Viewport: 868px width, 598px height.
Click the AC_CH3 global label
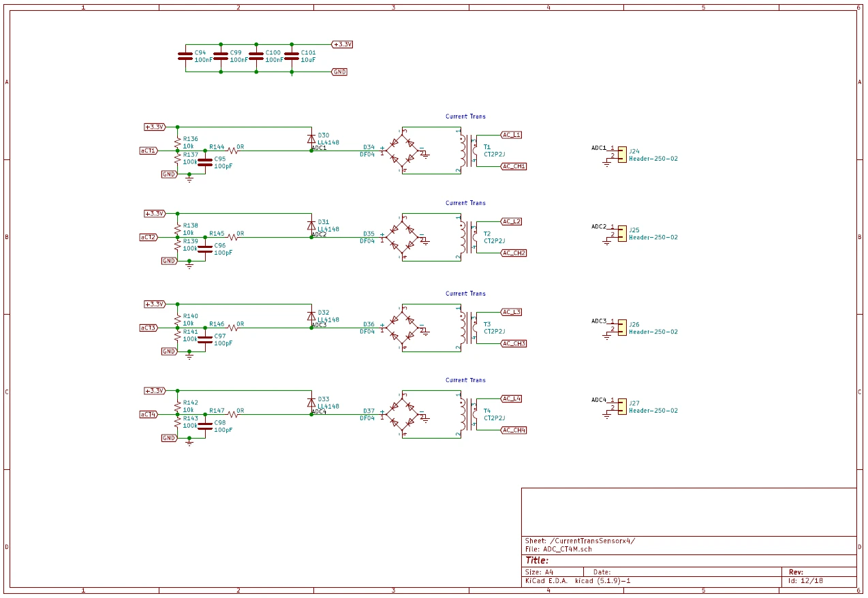pos(514,343)
